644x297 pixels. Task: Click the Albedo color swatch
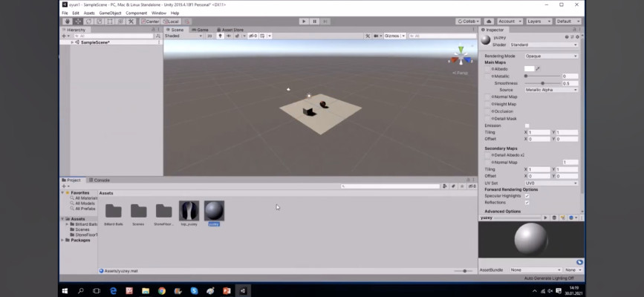point(529,69)
